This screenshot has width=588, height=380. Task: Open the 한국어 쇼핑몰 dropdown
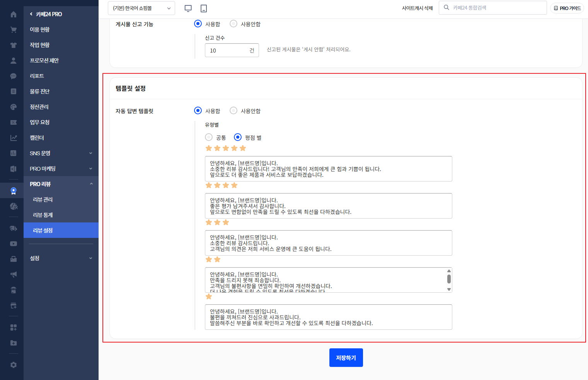pyautogui.click(x=141, y=8)
